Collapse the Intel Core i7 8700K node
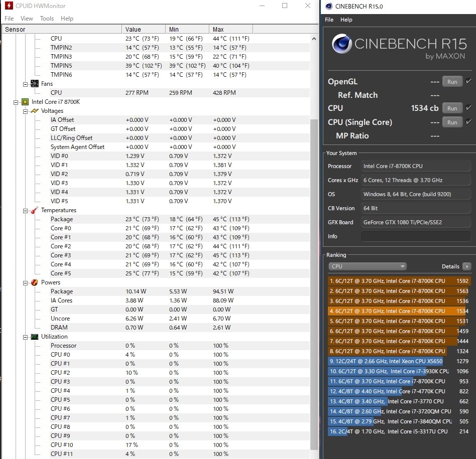Image resolution: width=476 pixels, height=459 pixels. point(16,102)
